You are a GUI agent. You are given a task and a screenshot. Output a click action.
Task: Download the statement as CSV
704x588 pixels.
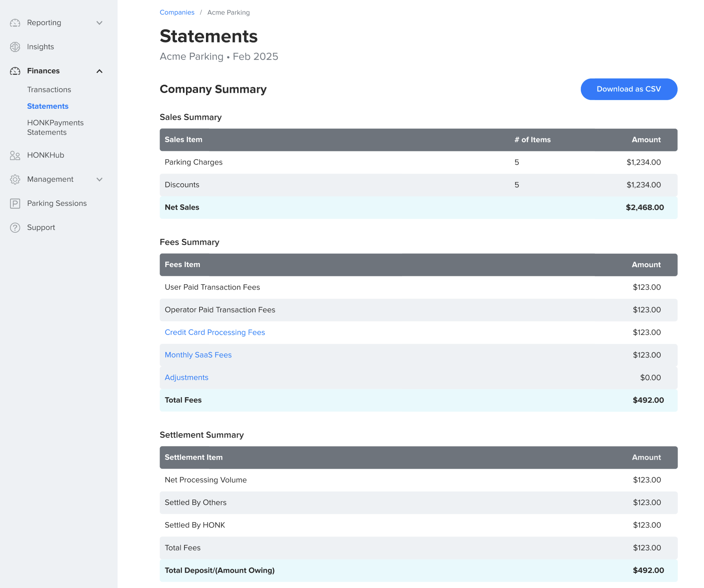pos(629,89)
